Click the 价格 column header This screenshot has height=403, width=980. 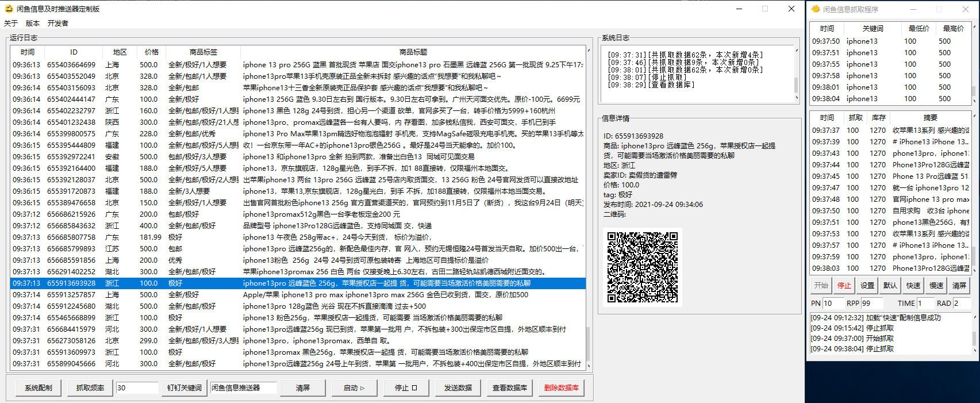point(152,52)
